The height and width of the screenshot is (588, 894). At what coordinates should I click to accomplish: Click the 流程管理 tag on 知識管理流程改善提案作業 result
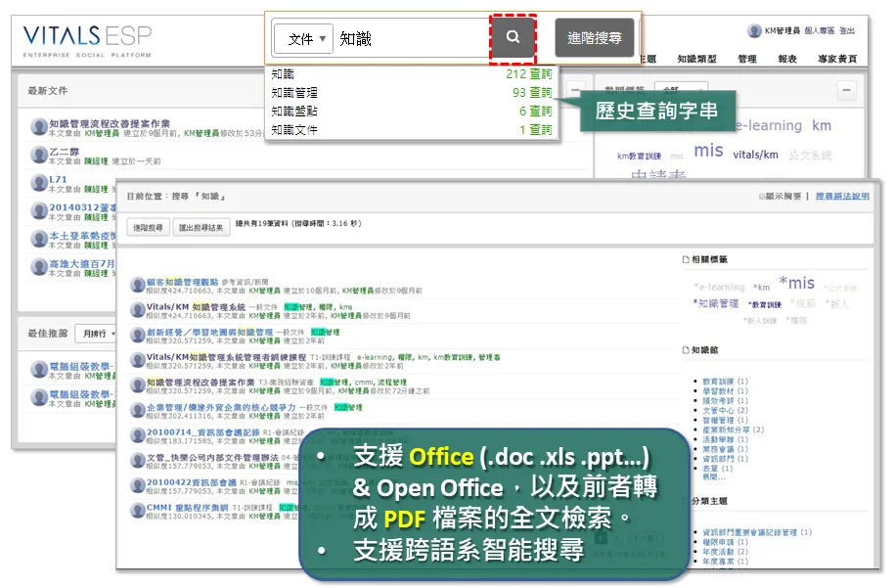[x=391, y=383]
